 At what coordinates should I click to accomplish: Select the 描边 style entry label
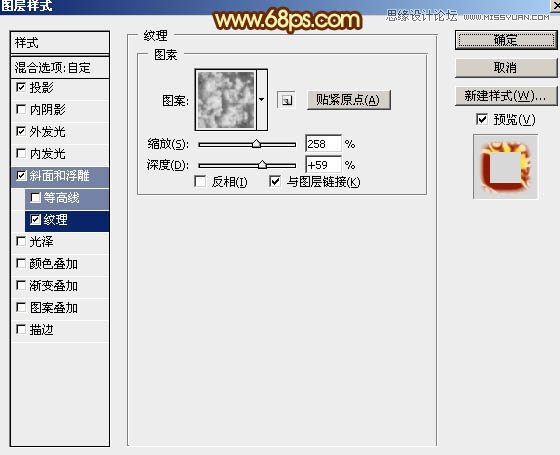click(x=41, y=330)
